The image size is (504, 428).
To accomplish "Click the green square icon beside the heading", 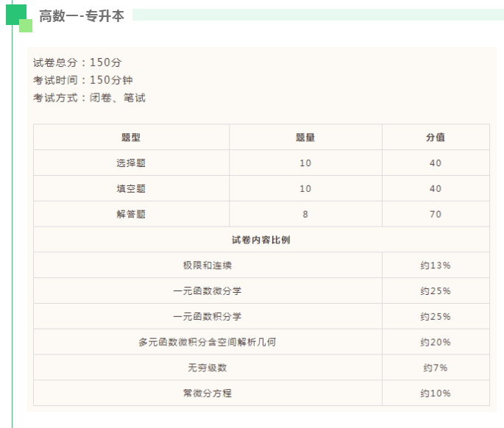I will tap(18, 16).
